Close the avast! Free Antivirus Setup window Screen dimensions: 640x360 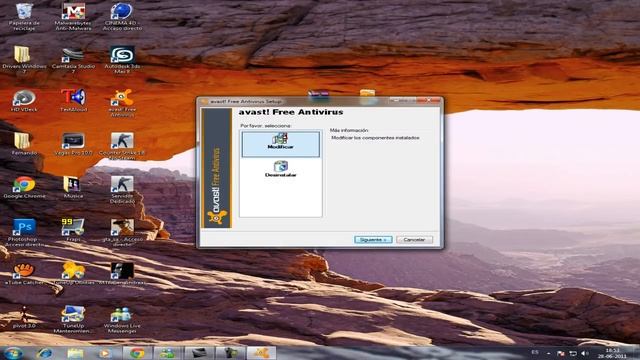click(429, 100)
